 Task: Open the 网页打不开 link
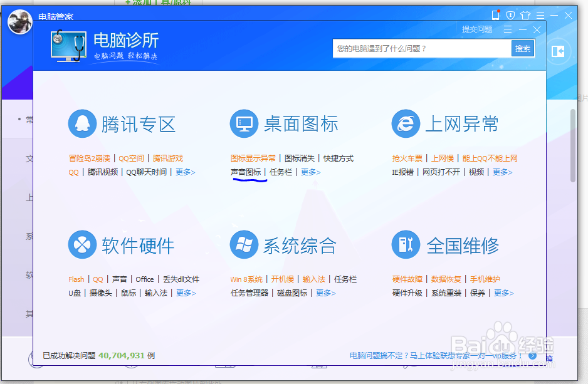point(441,172)
